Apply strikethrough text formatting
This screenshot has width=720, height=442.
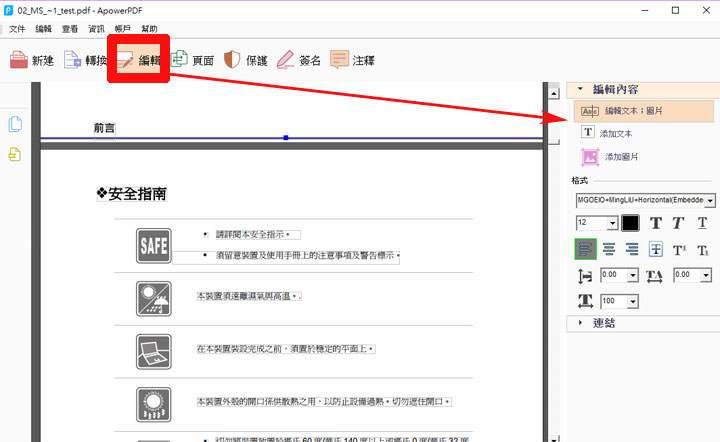656,249
